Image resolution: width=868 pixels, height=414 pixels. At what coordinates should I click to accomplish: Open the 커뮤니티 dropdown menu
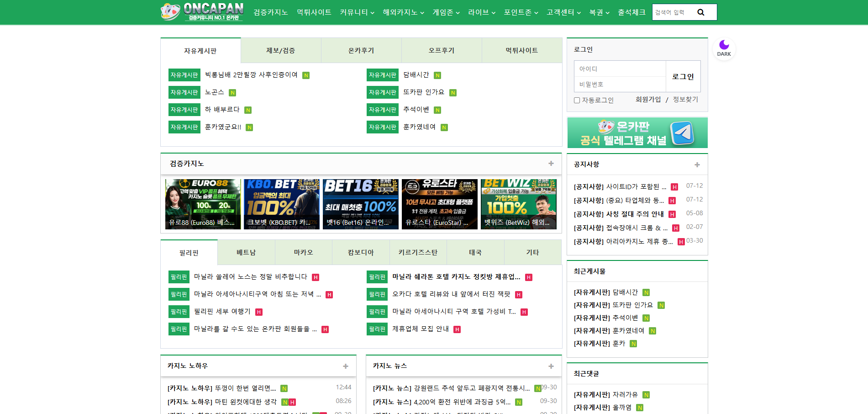click(x=357, y=12)
